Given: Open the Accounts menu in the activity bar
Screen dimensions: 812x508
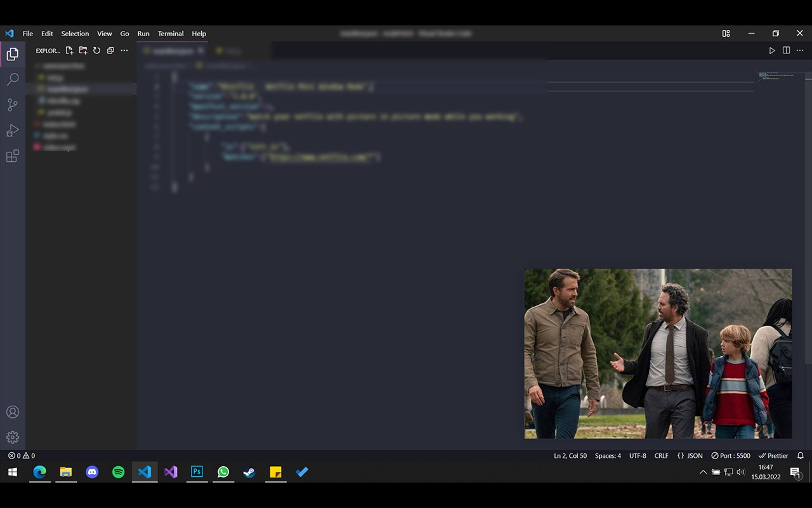Looking at the screenshot, I should click(13, 412).
